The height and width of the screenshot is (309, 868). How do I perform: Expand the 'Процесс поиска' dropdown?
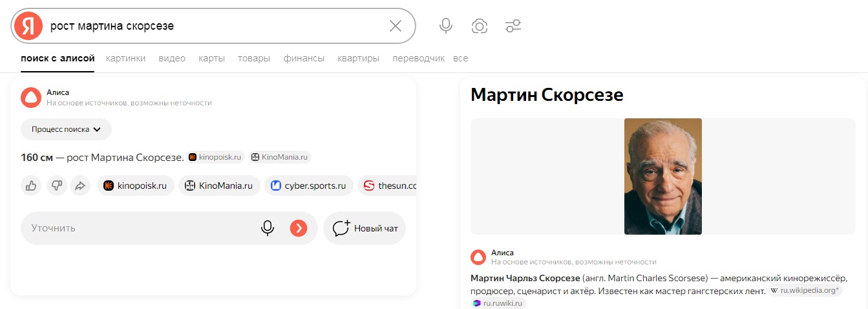click(66, 129)
